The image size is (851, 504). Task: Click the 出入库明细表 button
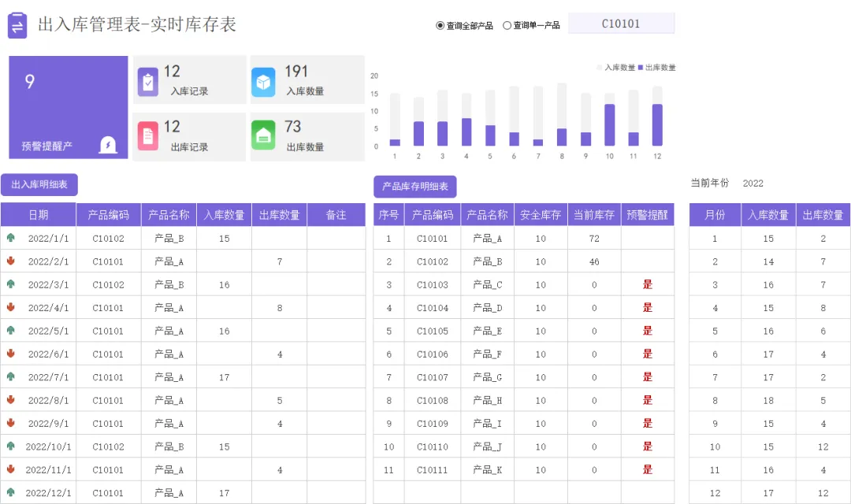(x=39, y=184)
